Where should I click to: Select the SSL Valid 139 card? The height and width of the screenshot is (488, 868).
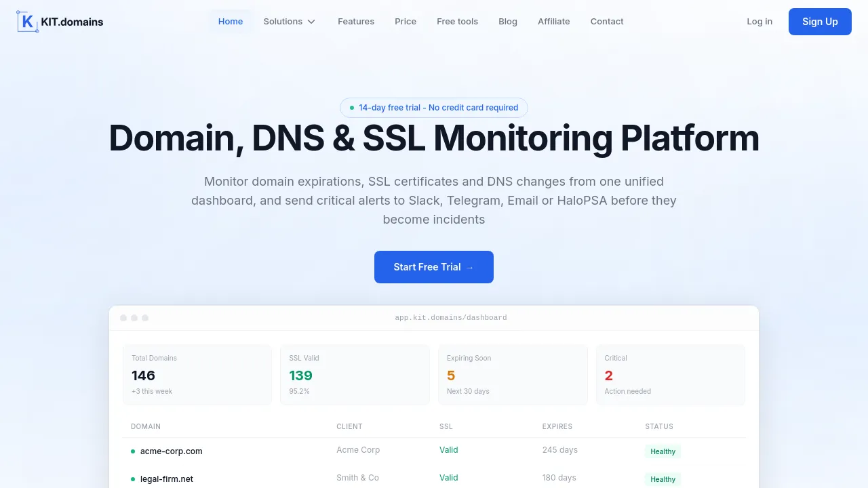[x=355, y=375]
